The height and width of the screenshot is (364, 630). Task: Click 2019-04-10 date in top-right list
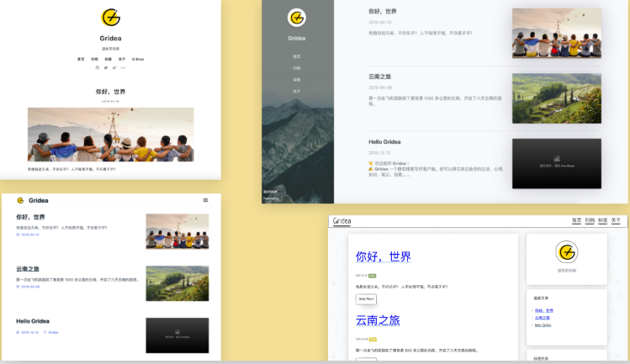point(379,23)
